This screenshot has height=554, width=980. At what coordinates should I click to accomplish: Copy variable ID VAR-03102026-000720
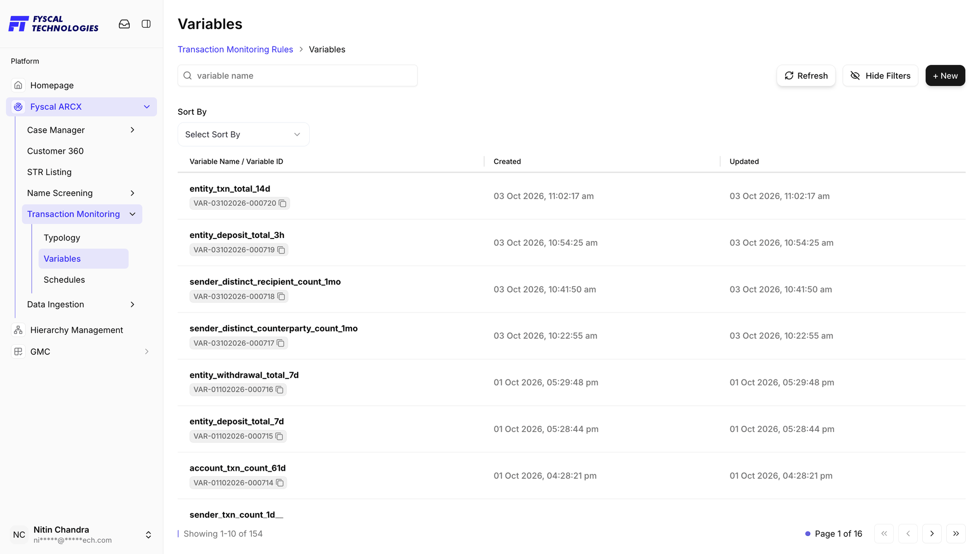point(282,203)
